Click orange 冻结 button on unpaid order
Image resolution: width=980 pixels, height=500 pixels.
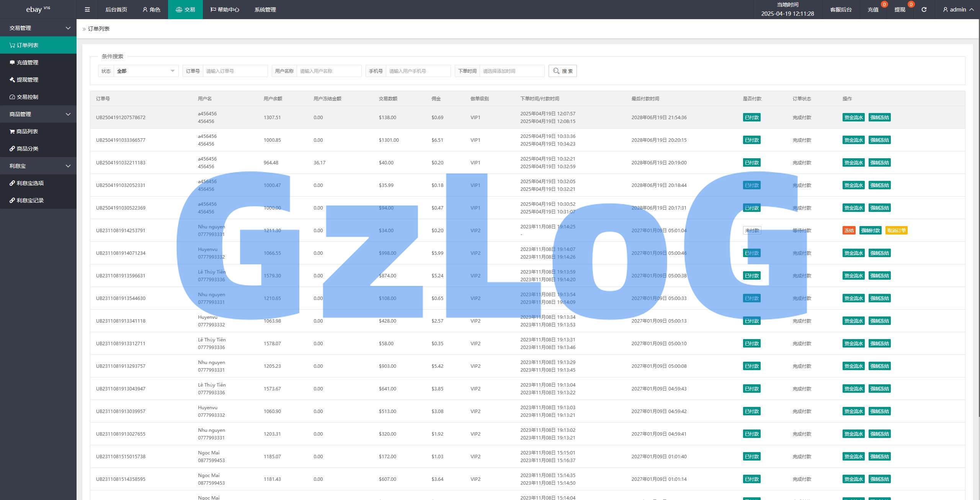coord(849,231)
